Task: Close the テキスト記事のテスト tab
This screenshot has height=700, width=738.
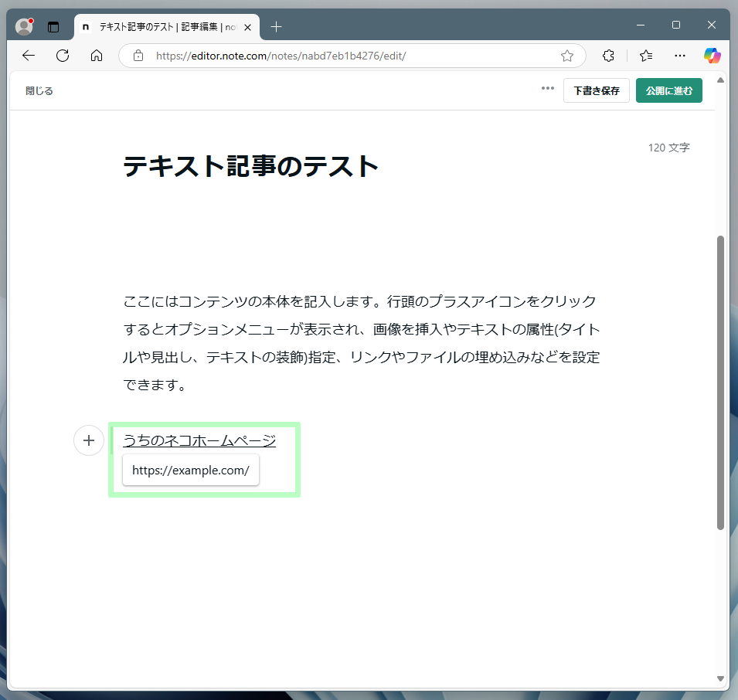Action: pos(247,27)
